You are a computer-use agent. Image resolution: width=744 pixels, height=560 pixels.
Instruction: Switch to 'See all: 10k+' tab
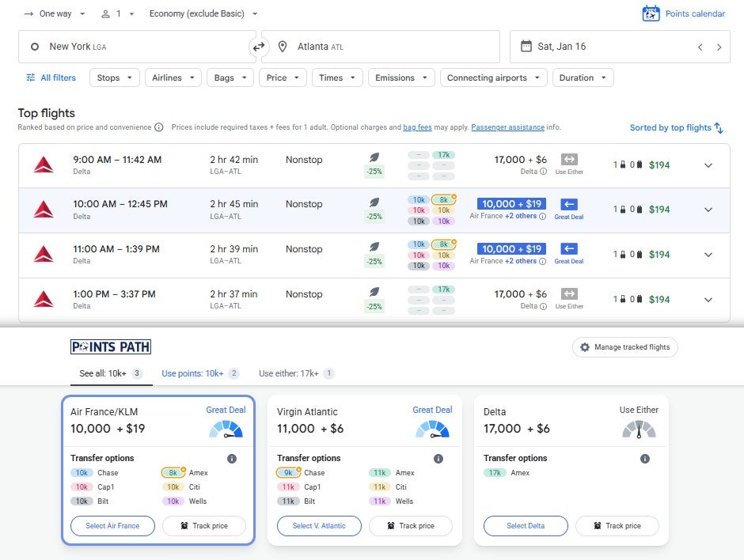pos(111,373)
